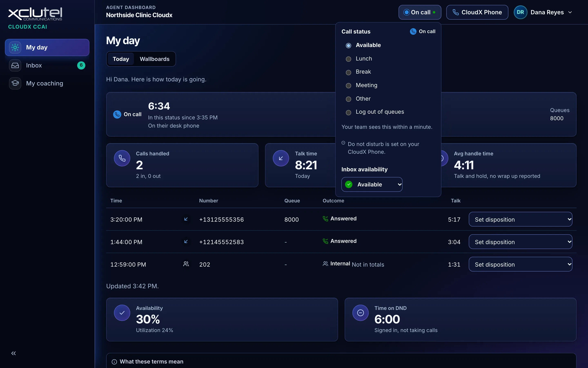This screenshot has width=588, height=368.
Task: Click the internal users icon on 12:59:00 PM row
Action: (x=186, y=264)
